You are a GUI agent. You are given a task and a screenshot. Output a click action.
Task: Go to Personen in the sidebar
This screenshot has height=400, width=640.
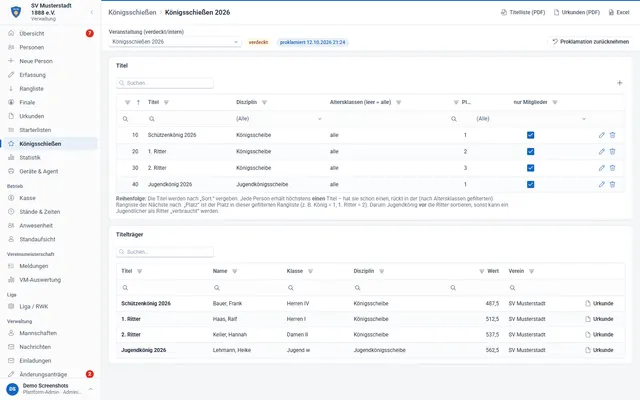[x=49, y=47]
